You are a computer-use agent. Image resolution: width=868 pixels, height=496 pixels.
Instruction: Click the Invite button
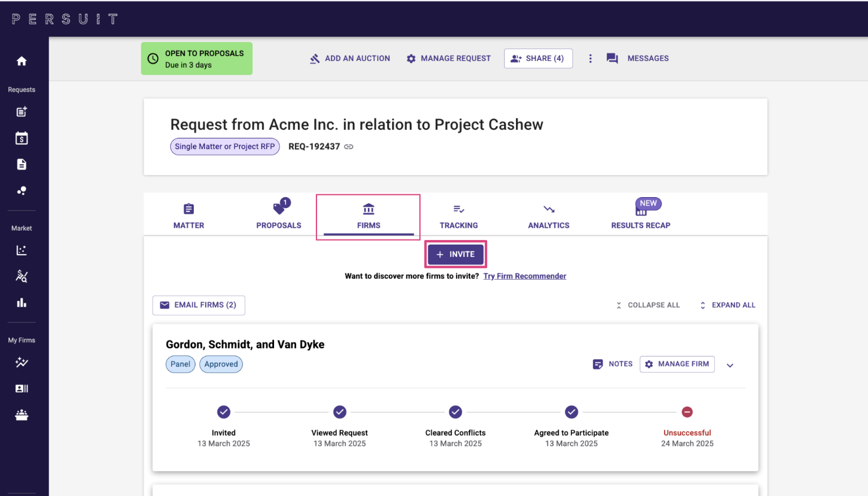click(455, 255)
